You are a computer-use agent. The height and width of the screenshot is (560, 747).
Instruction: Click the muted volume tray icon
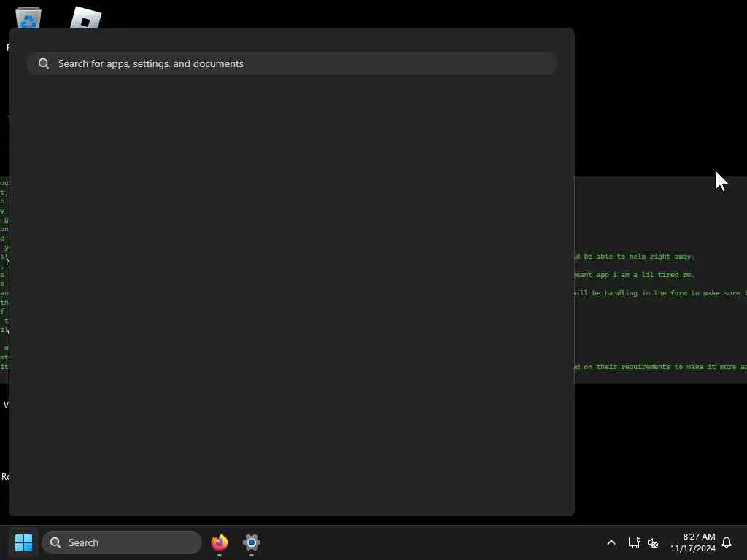point(653,542)
